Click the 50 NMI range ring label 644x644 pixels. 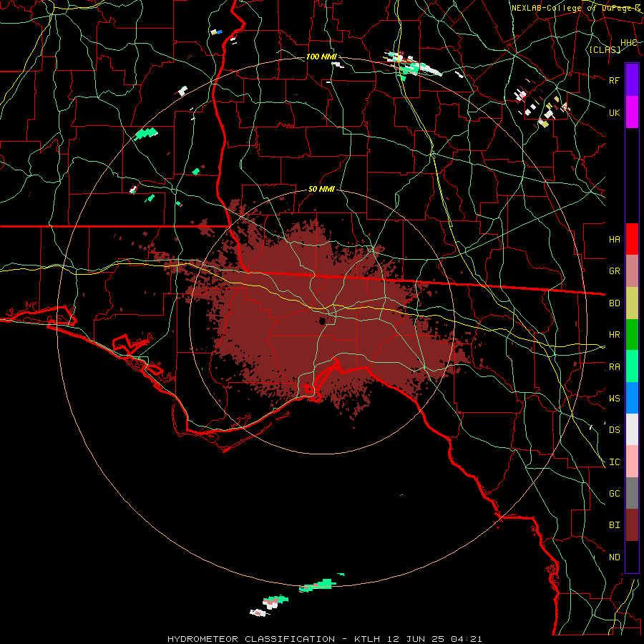(x=321, y=189)
